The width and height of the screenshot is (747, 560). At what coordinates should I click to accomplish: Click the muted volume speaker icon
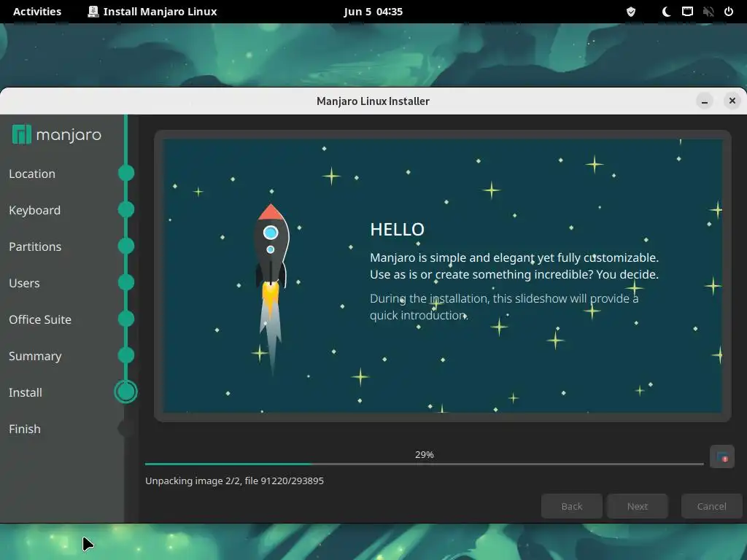point(708,12)
